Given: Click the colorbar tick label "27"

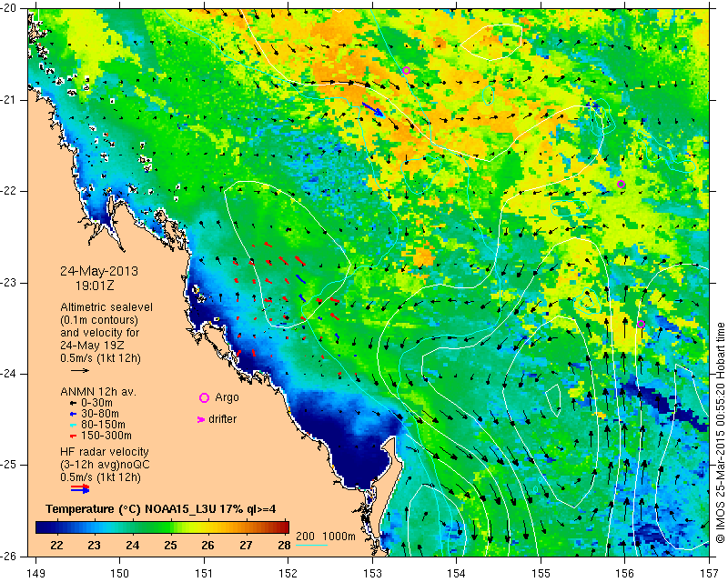Looking at the screenshot, I should (x=246, y=546).
